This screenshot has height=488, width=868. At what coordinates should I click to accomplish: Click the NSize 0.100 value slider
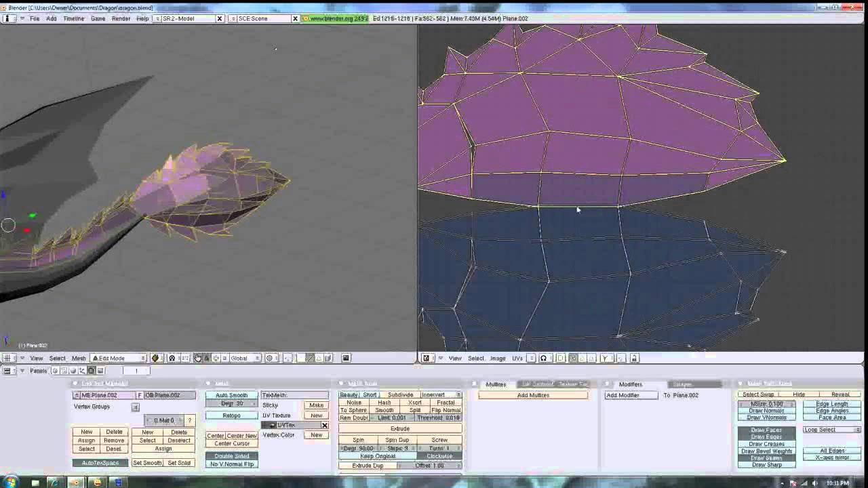[x=766, y=404]
